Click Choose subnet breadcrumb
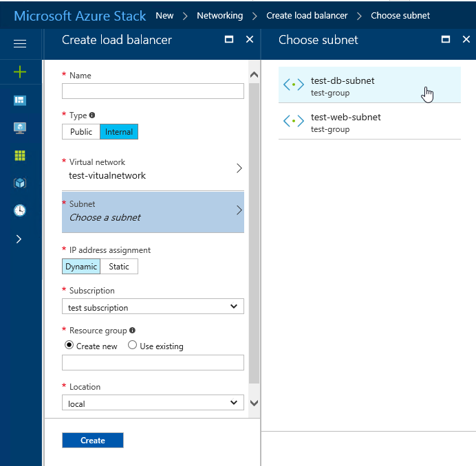Screen dimensions: 476x466 [x=400, y=16]
